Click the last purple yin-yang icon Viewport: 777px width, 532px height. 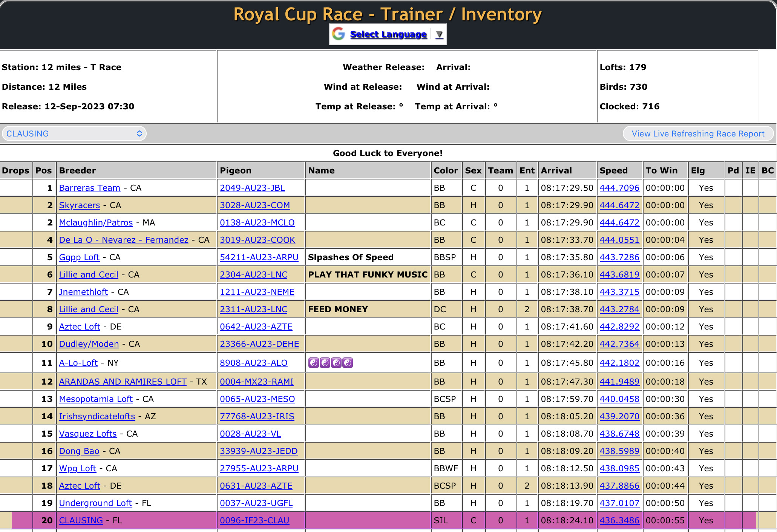(x=348, y=363)
